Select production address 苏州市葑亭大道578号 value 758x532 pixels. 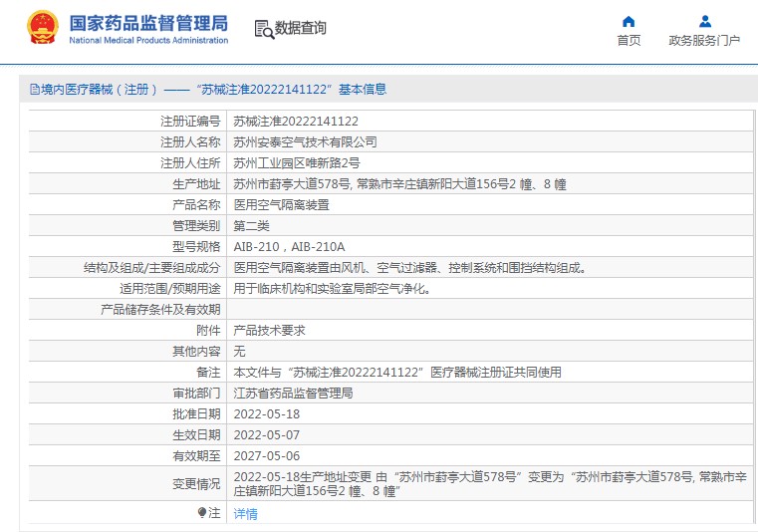pyautogui.click(x=399, y=183)
